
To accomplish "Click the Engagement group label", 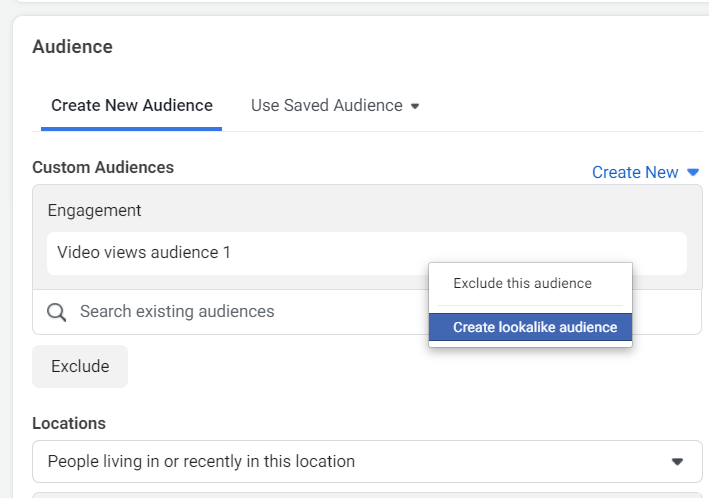I will pos(95,210).
